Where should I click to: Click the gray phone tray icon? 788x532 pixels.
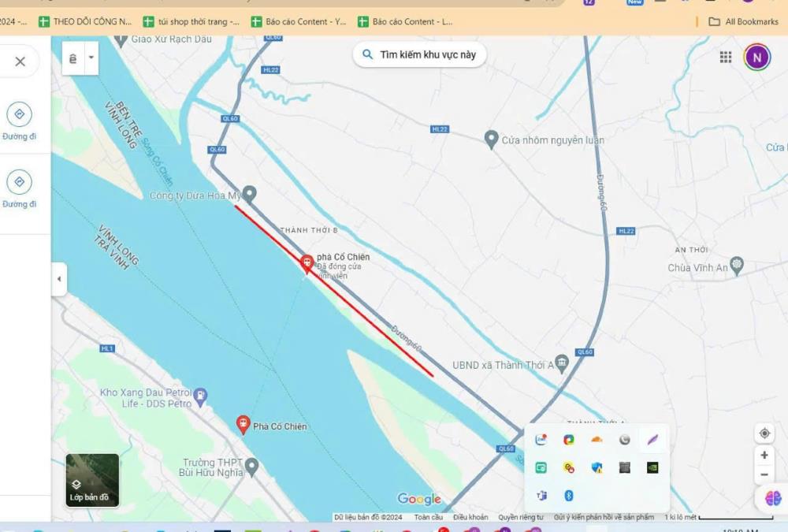coord(625,440)
